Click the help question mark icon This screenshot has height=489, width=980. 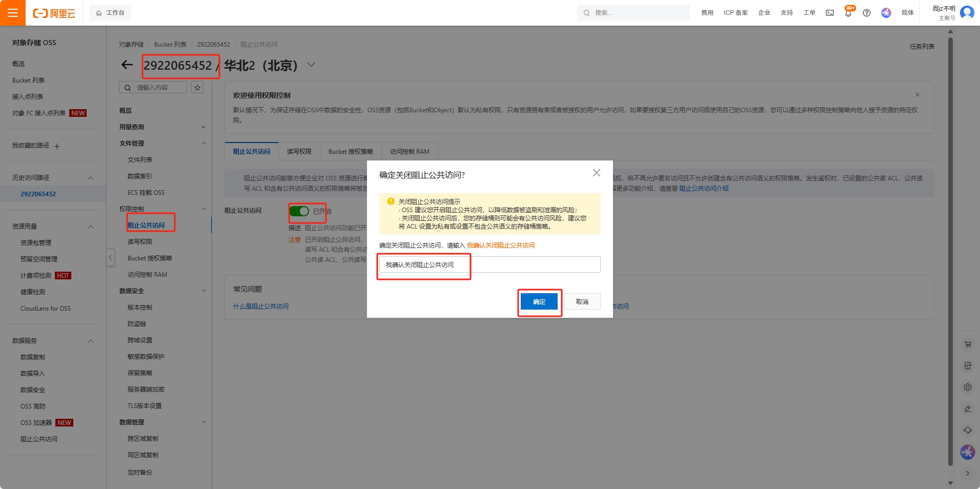[x=867, y=13]
